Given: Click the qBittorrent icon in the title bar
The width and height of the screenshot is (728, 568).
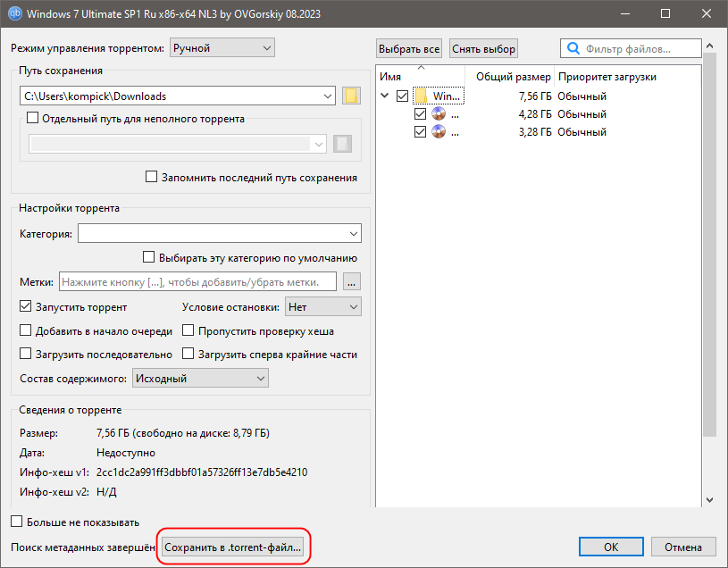Looking at the screenshot, I should (x=15, y=13).
